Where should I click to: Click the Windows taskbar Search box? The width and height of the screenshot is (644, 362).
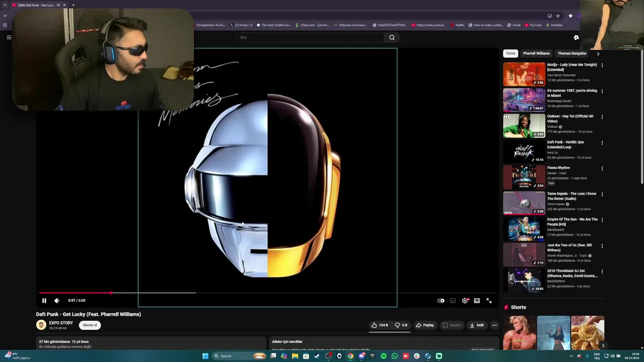coord(239,356)
